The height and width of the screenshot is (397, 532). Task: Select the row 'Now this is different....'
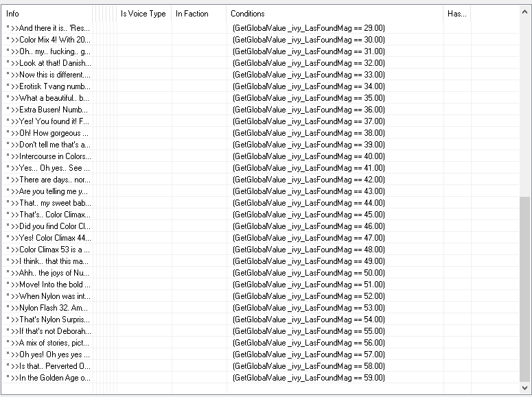pos(260,75)
